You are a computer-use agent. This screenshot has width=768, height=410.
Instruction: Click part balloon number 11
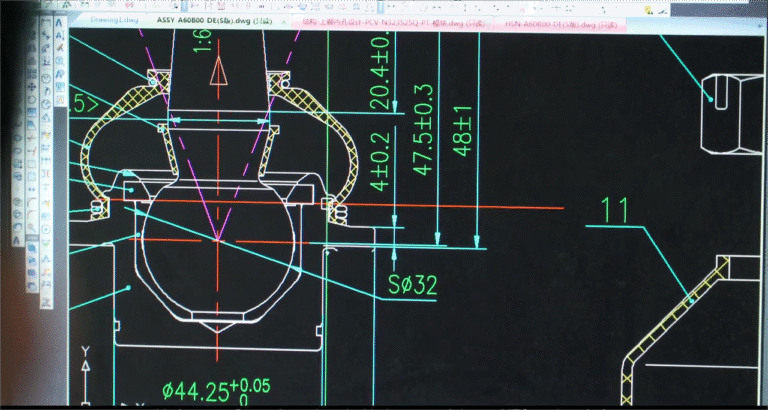pyautogui.click(x=617, y=210)
